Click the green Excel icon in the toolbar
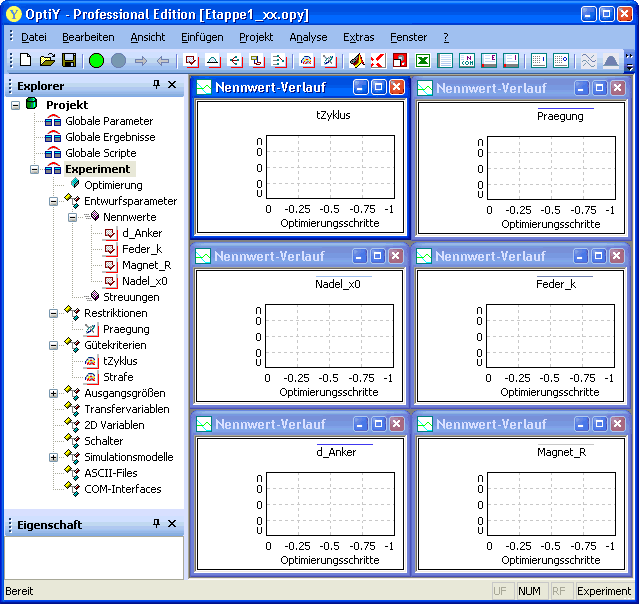This screenshot has height=604, width=639. [x=422, y=61]
